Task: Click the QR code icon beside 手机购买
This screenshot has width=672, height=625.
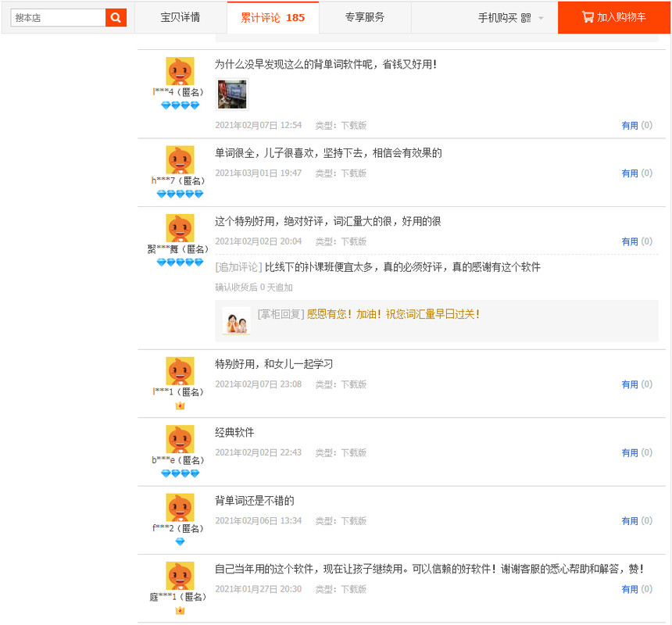Action: tap(526, 18)
